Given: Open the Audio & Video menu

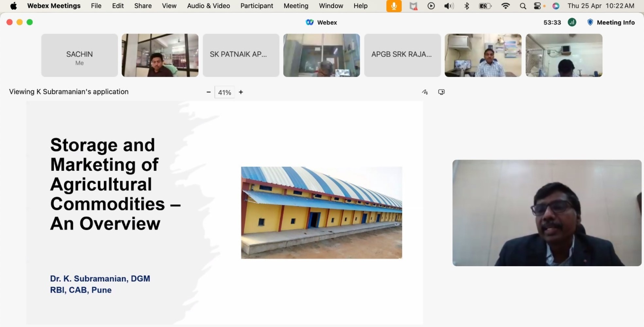Looking at the screenshot, I should coord(208,6).
